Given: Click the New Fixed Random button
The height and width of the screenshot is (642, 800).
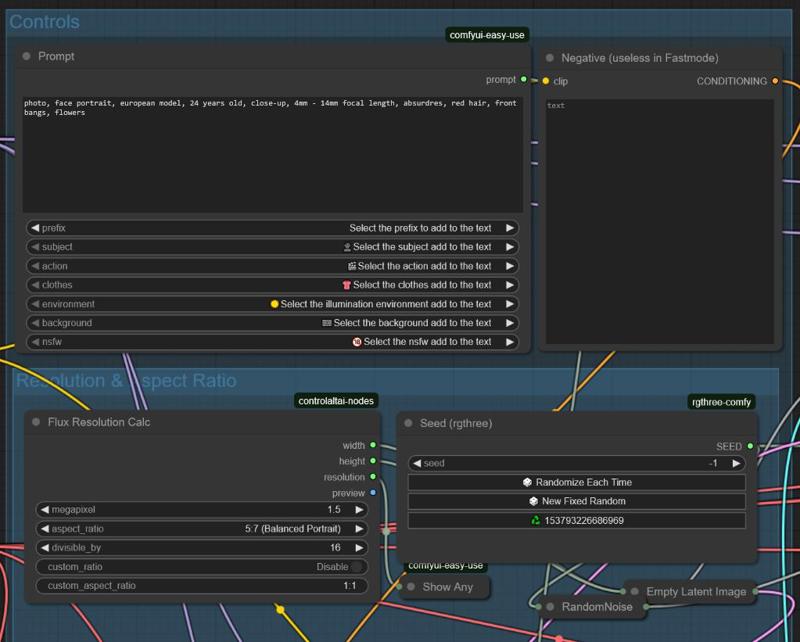Looking at the screenshot, I should [577, 501].
